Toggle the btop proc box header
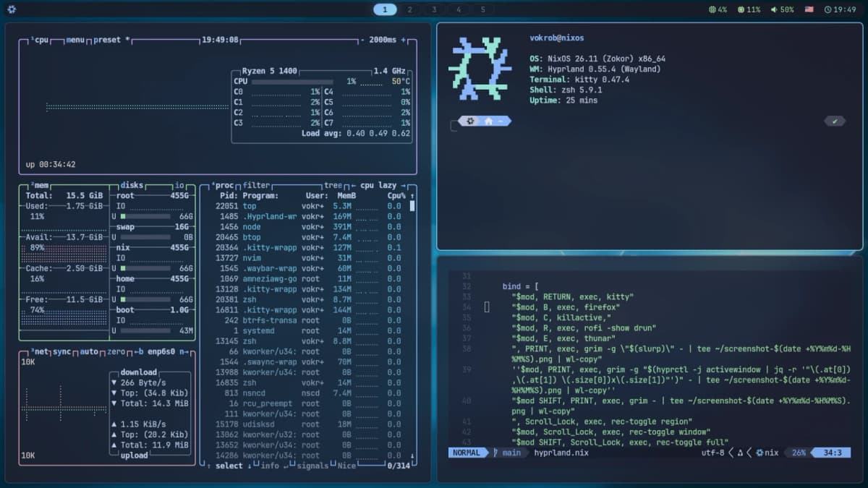Image resolution: width=868 pixels, height=488 pixels. (224, 185)
